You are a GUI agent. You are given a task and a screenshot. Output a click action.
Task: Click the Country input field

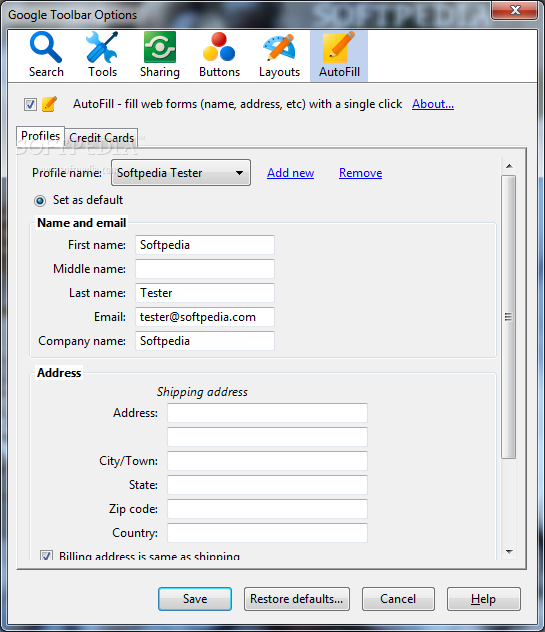click(267, 533)
